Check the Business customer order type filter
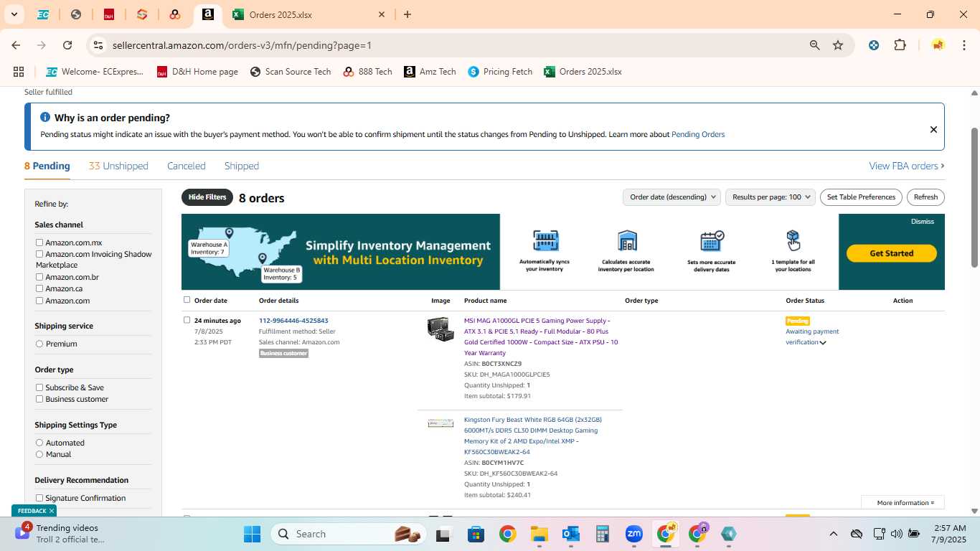The image size is (980, 551). point(39,399)
